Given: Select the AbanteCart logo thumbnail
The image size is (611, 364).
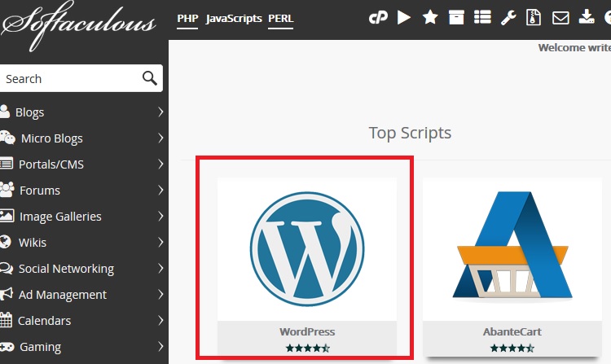Looking at the screenshot, I should (x=512, y=249).
